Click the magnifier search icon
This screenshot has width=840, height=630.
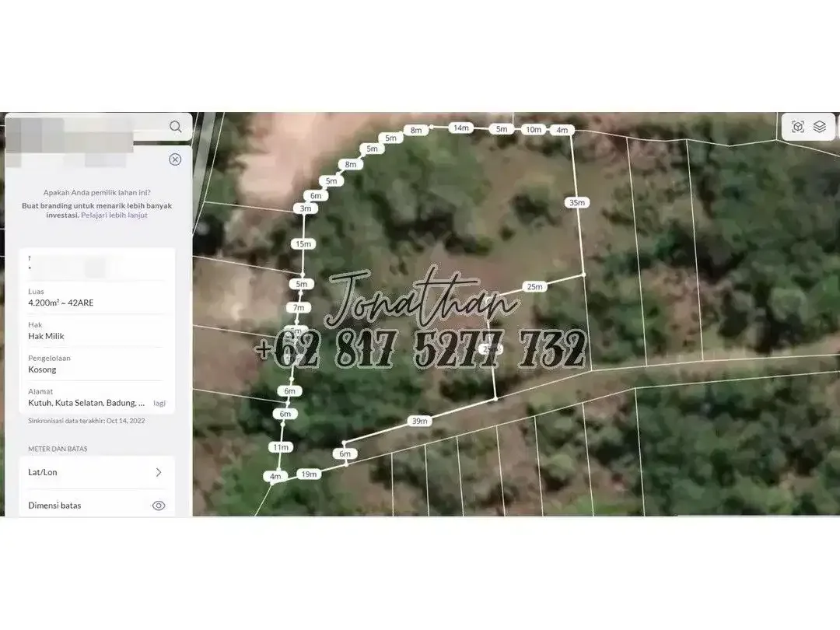pyautogui.click(x=175, y=127)
